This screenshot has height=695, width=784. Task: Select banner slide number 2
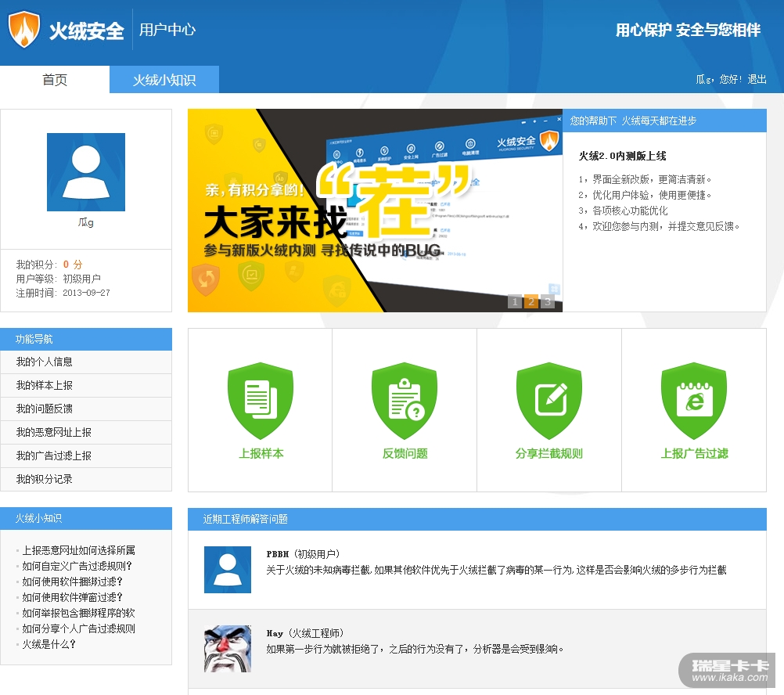point(531,301)
